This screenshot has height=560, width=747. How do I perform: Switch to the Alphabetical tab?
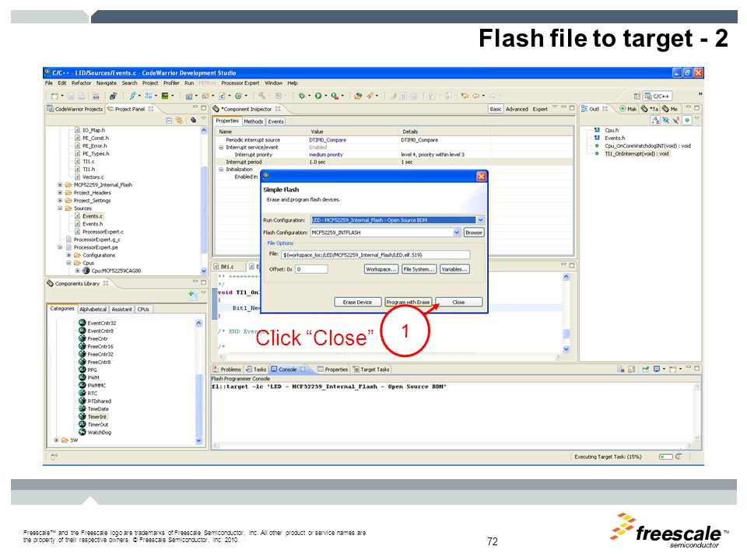point(93,309)
